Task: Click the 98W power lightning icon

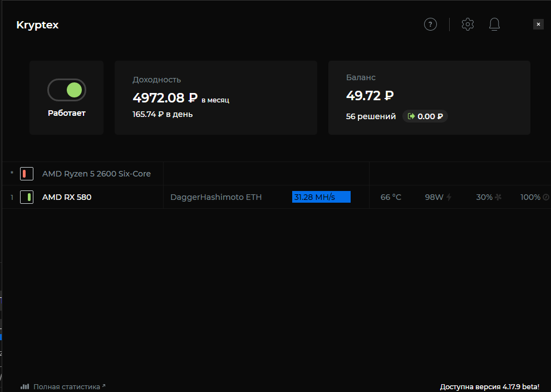Action: click(x=449, y=197)
